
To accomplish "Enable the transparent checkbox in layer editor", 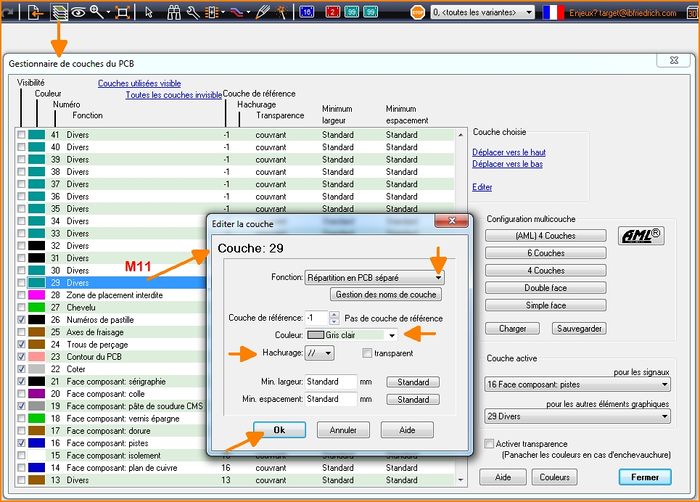I will click(x=368, y=353).
